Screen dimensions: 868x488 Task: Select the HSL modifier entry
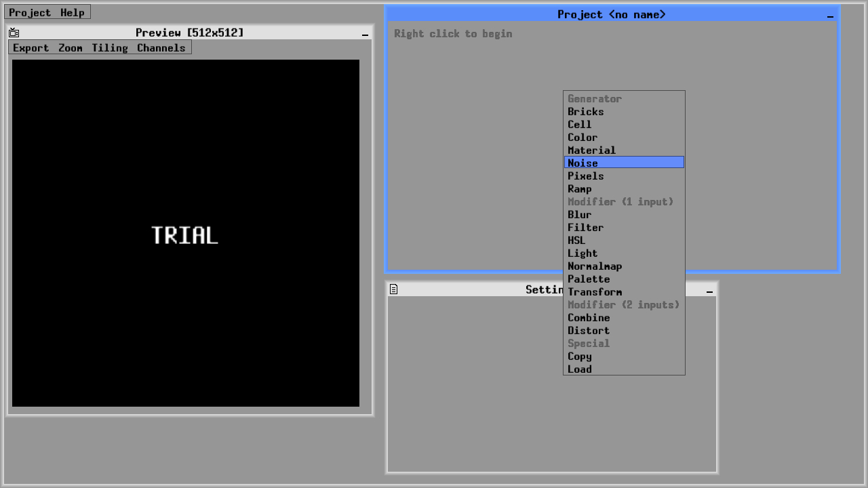pos(624,240)
